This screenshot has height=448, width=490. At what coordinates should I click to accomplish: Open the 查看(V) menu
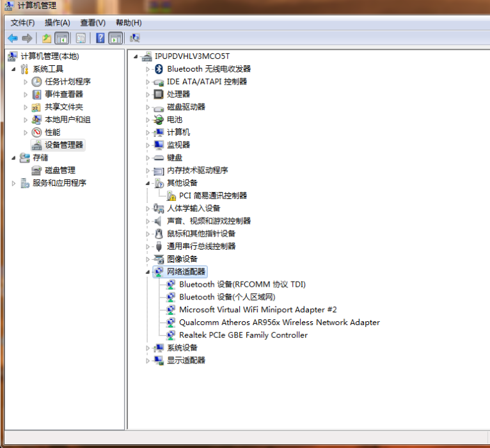93,23
